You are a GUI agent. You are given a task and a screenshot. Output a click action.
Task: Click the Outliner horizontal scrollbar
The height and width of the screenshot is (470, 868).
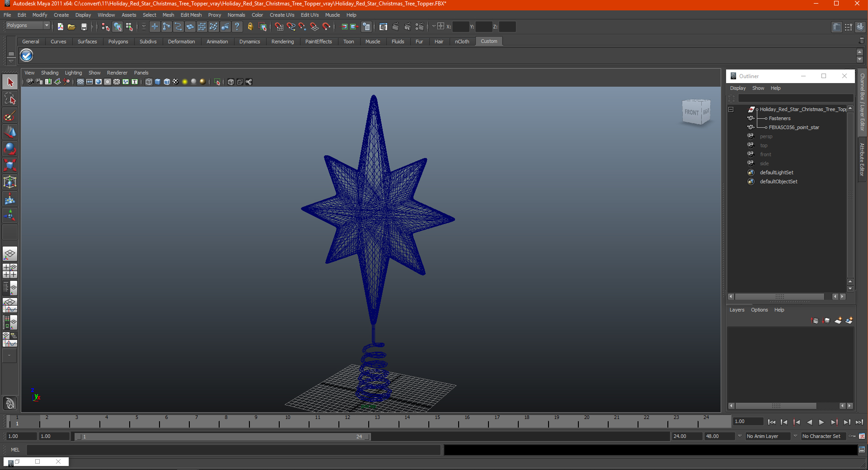(x=779, y=297)
